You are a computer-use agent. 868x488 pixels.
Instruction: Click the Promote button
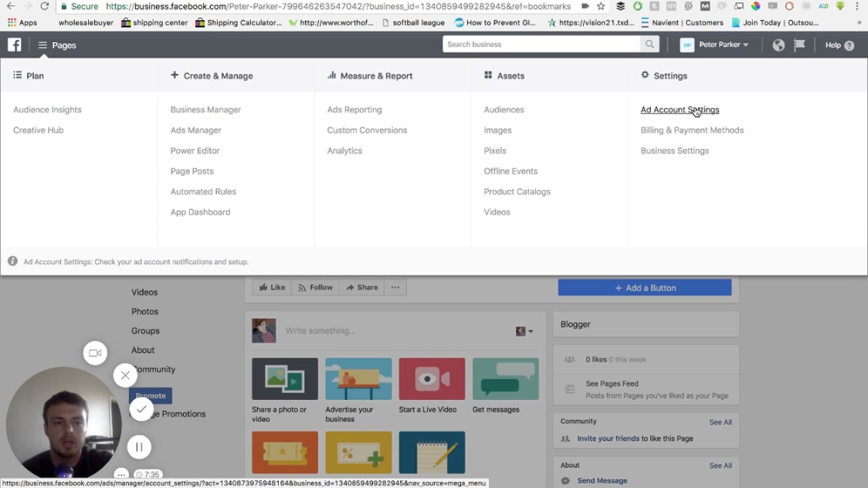[x=151, y=396]
